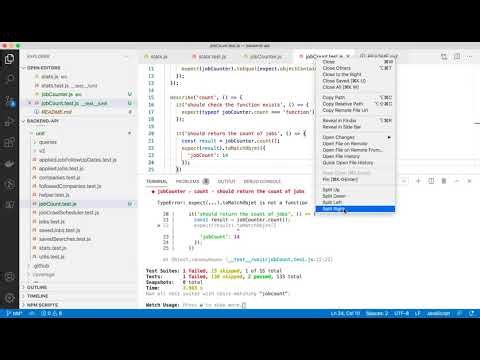This screenshot has height=360, width=480.
Task: Maximize the panel with the chevron icon
Action: click(457, 181)
